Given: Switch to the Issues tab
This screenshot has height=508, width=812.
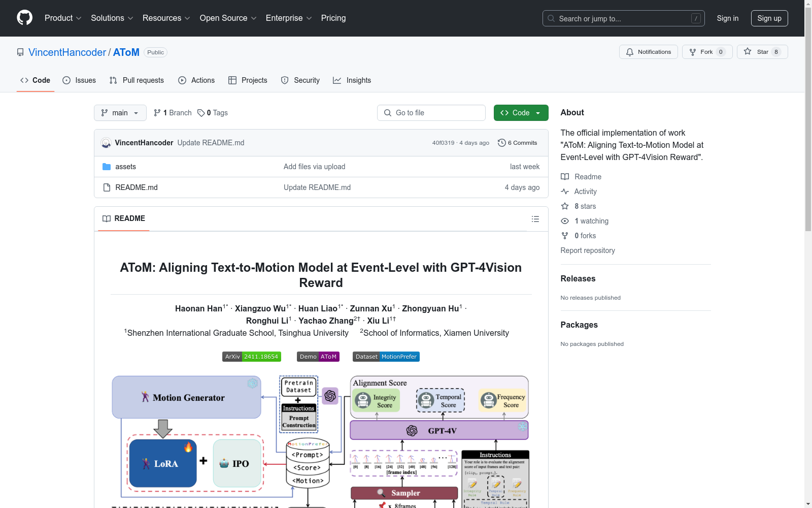Looking at the screenshot, I should [79, 80].
